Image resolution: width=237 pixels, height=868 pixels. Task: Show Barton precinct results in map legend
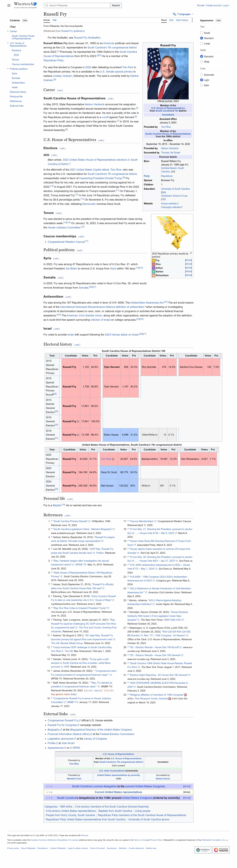188,271
